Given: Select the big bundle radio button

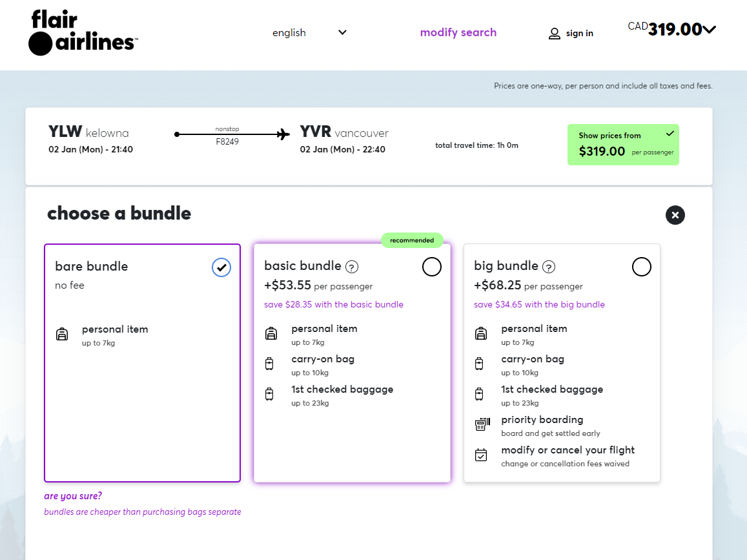Looking at the screenshot, I should tap(641, 267).
